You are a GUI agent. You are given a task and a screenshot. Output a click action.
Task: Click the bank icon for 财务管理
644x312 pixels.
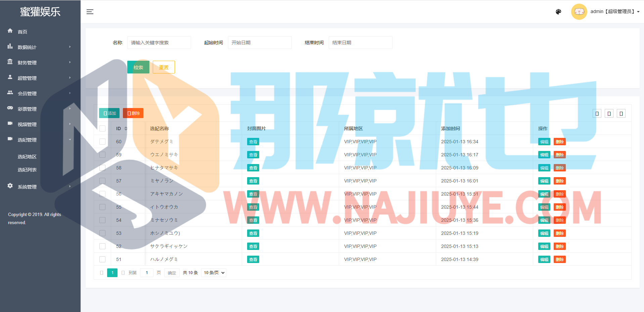coord(10,62)
